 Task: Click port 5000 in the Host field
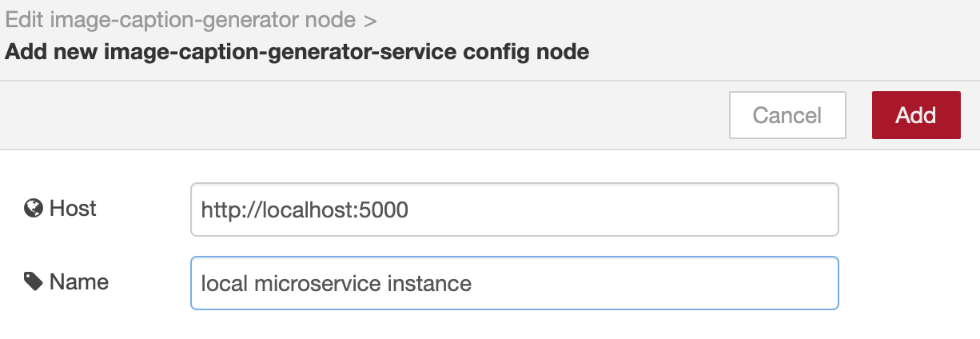387,210
